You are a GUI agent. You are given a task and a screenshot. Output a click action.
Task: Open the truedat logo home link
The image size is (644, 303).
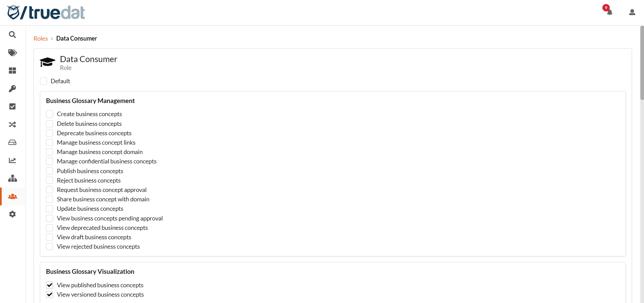pos(46,12)
